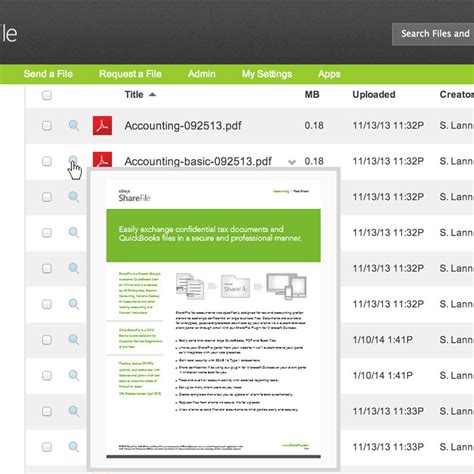This screenshot has width=474, height=474.
Task: Preview Accounting-092513.pdf with magnifier icon
Action: click(74, 126)
